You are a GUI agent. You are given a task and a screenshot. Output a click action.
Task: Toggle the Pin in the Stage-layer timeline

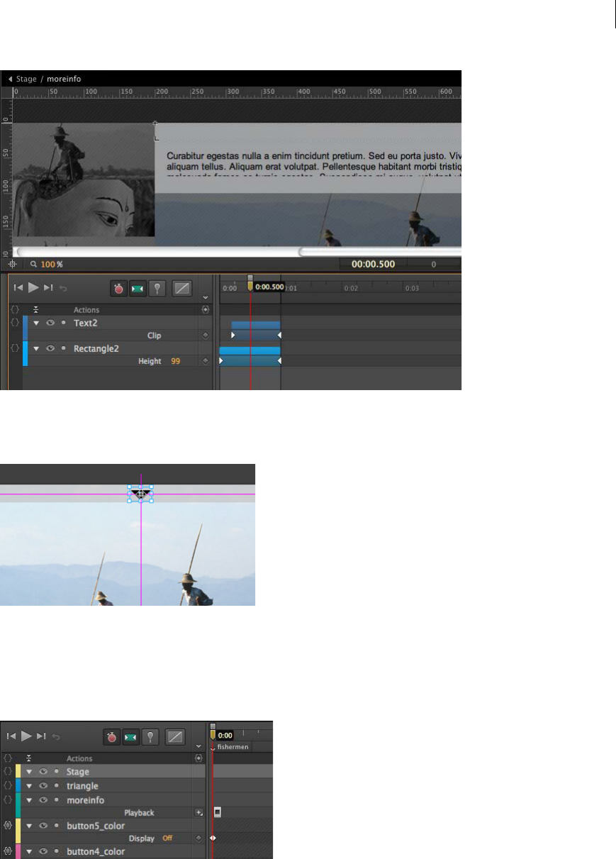point(150,736)
